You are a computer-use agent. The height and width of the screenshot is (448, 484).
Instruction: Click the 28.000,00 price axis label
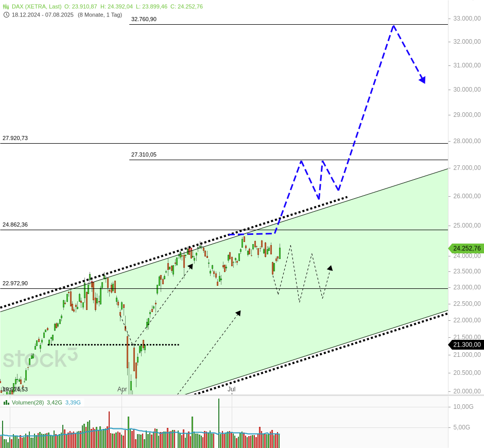coord(466,141)
